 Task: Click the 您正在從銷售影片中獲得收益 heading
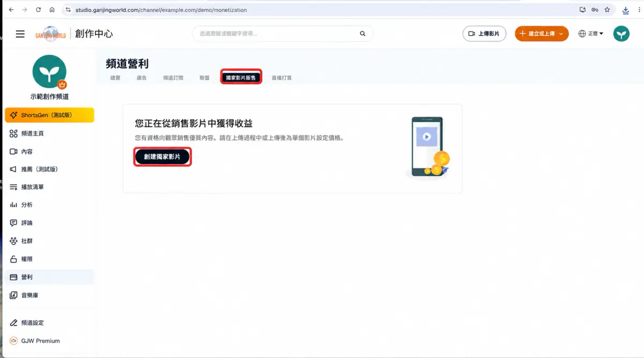click(194, 123)
